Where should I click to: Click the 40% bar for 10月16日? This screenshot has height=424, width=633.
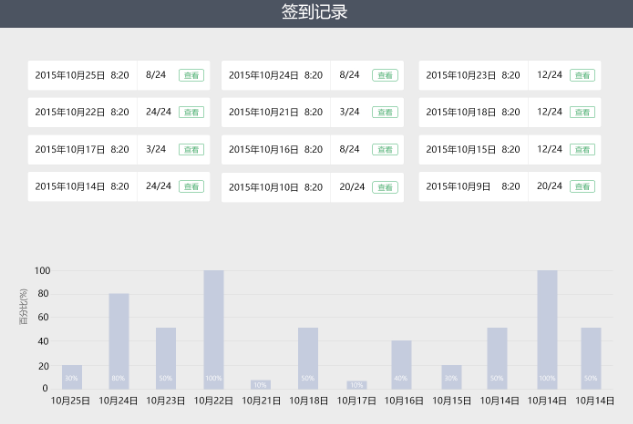pyautogui.click(x=401, y=365)
